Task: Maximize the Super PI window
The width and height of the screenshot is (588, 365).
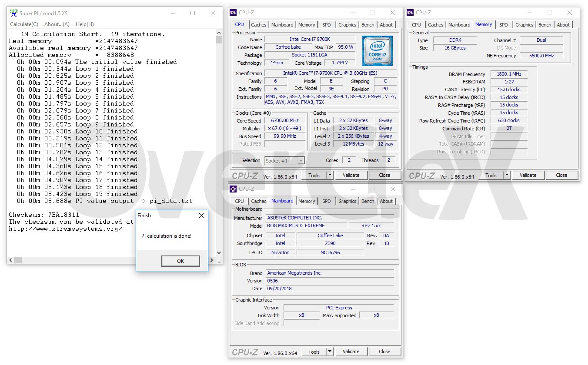Action: tap(193, 13)
